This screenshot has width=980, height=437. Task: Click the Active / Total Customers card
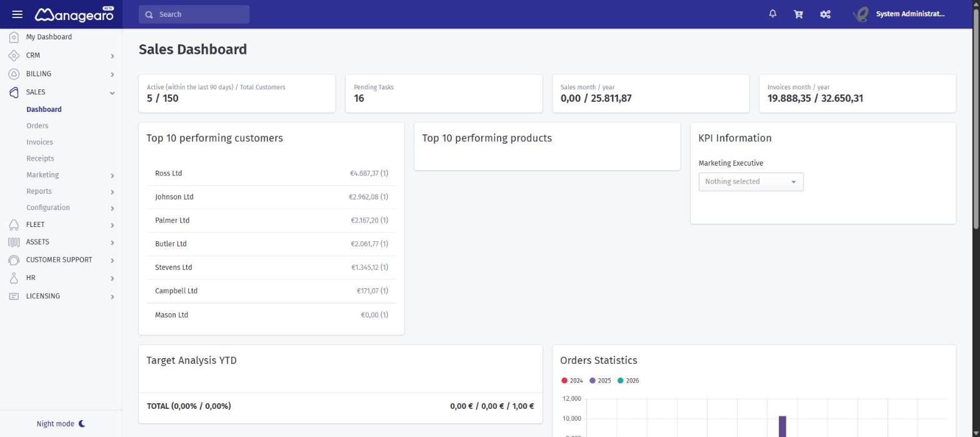tap(237, 94)
